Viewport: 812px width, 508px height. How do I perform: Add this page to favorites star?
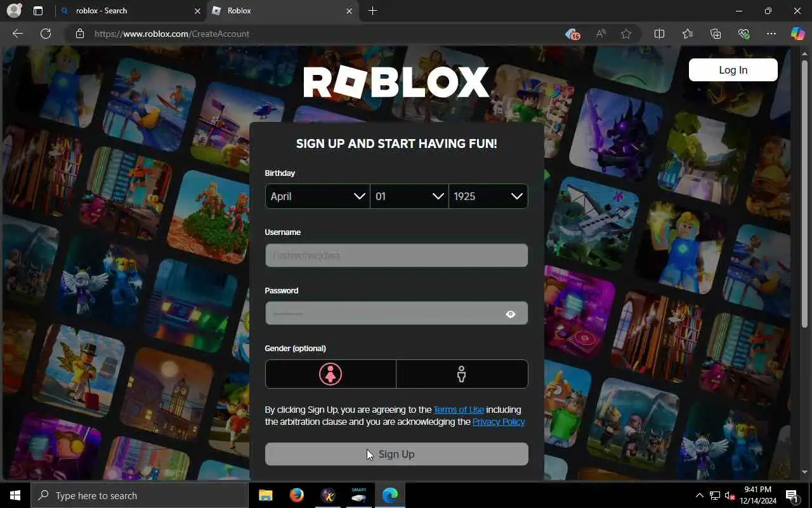coord(626,34)
